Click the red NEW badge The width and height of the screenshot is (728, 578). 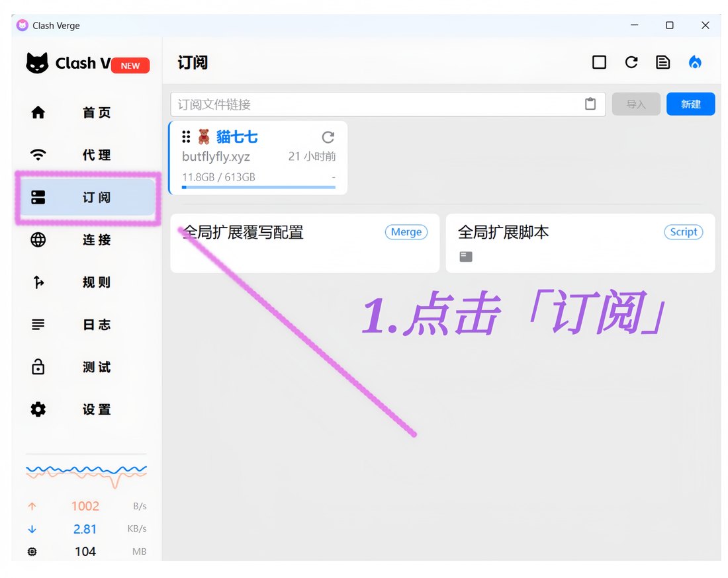click(x=130, y=65)
